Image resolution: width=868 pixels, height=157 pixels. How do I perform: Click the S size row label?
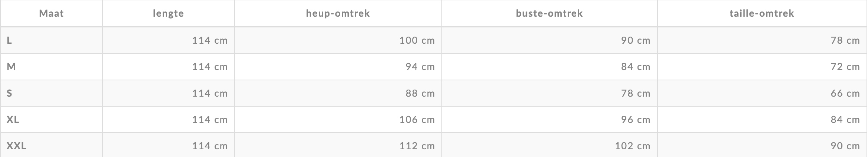tap(52, 93)
